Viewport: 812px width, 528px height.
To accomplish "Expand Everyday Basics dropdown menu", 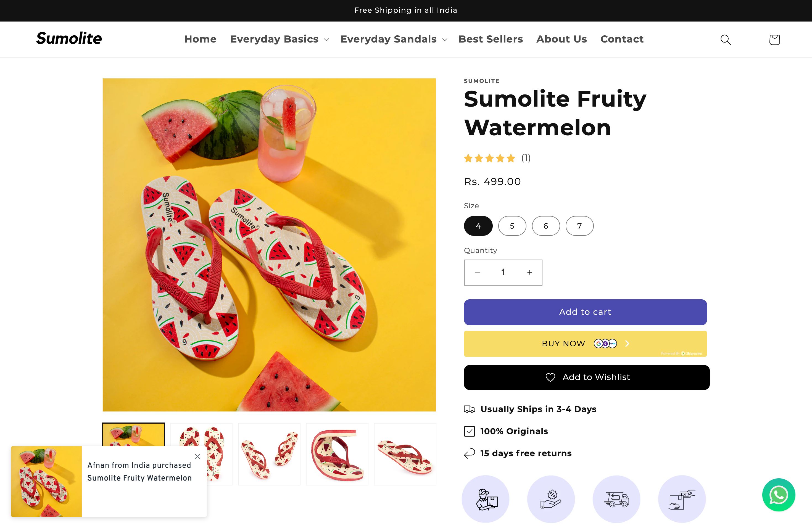I will click(279, 39).
